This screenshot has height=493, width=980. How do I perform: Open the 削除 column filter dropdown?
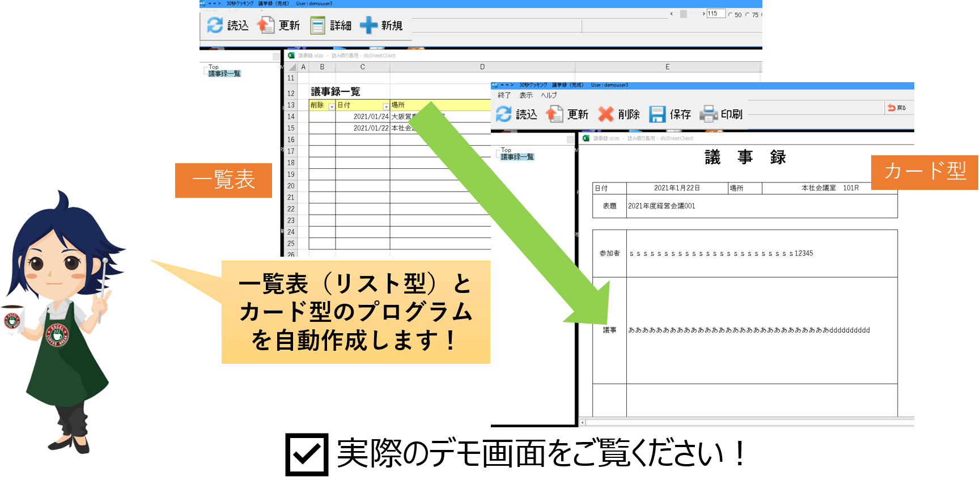click(332, 107)
